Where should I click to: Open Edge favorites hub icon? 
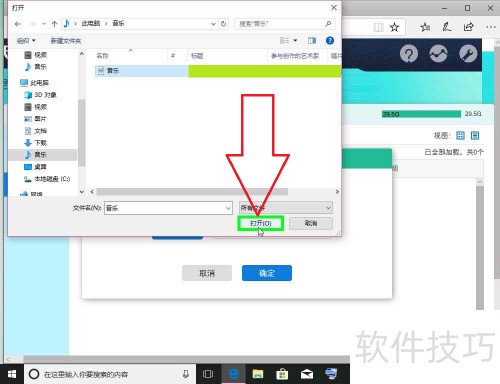pos(425,27)
